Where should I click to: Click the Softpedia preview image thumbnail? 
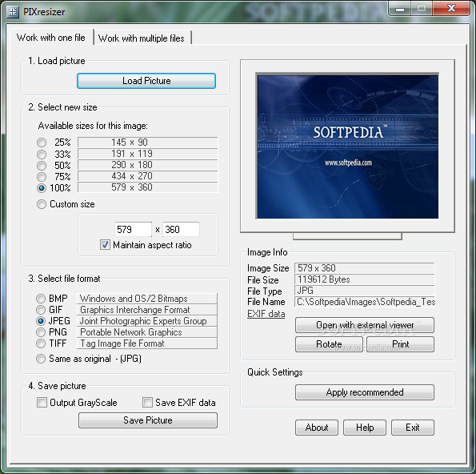click(x=347, y=147)
